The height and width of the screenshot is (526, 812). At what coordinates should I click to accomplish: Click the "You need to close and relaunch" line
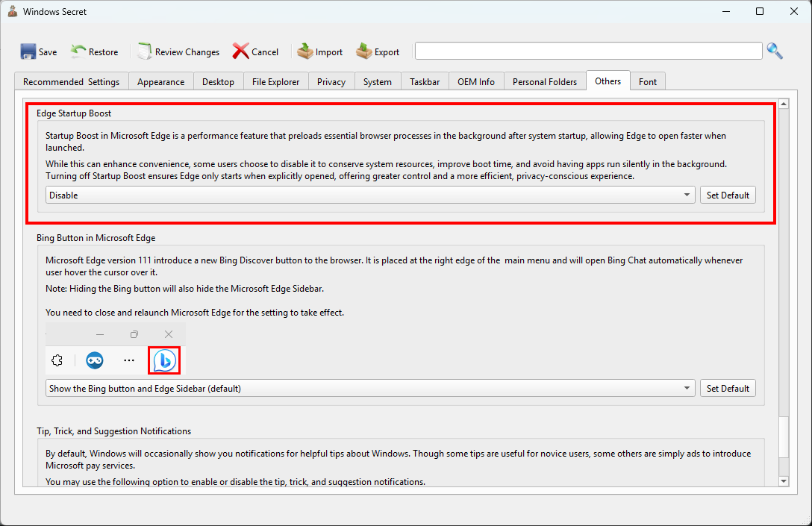pos(195,313)
